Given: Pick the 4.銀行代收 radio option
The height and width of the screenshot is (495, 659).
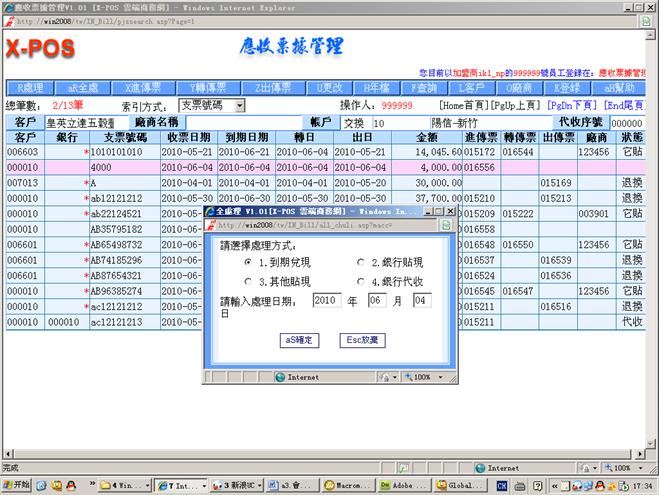Looking at the screenshot, I should coord(361,281).
